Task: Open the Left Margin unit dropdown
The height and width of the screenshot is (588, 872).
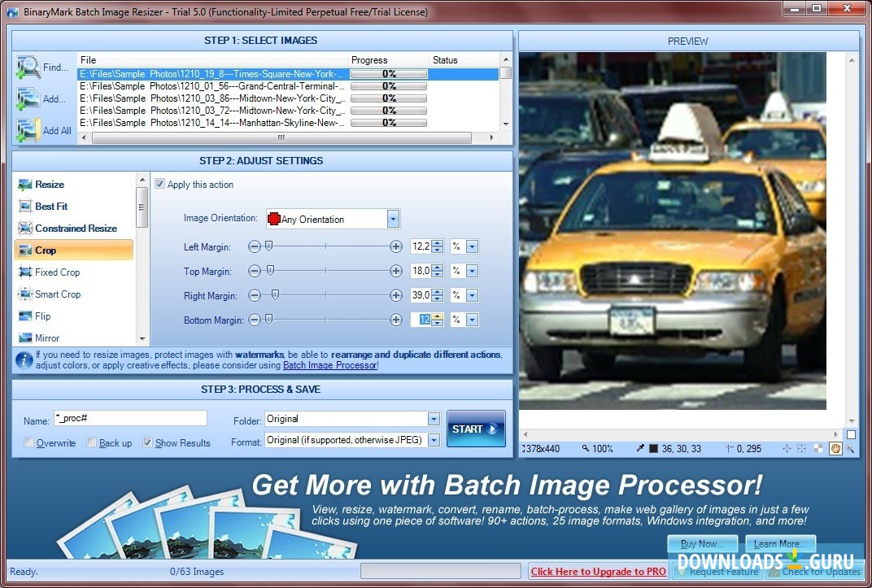Action: [472, 246]
